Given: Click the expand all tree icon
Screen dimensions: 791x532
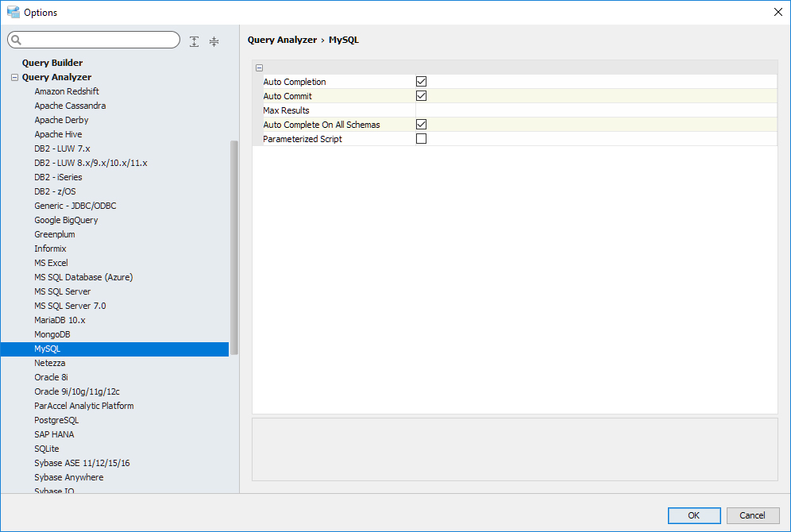Looking at the screenshot, I should [195, 41].
